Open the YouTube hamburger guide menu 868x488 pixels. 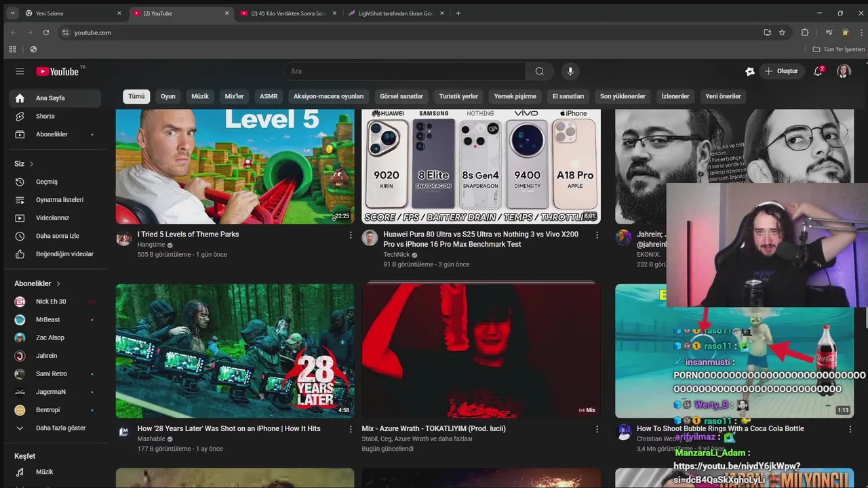pyautogui.click(x=20, y=71)
